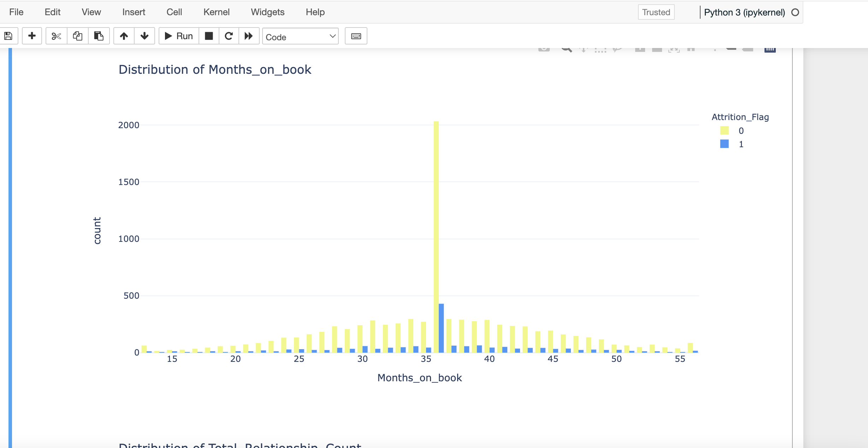This screenshot has width=868, height=448.
Task: Activate the zoom tool in the plot modebar
Action: [566, 49]
